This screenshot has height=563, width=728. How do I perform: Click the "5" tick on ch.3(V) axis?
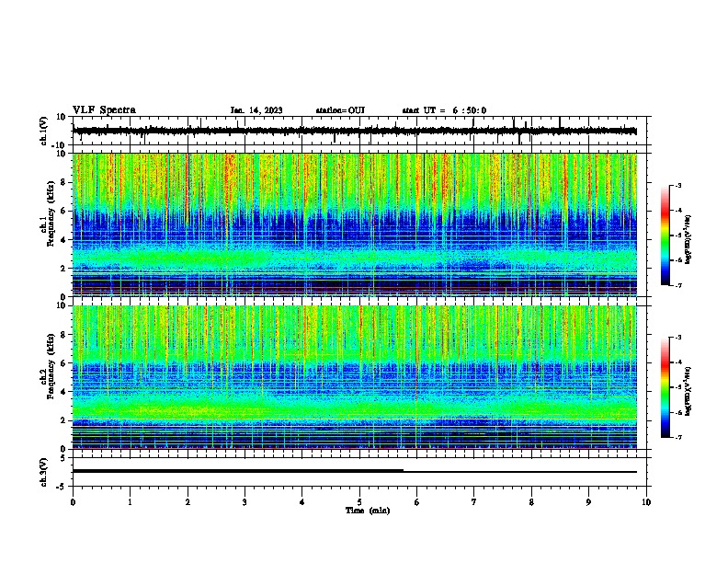click(x=64, y=457)
